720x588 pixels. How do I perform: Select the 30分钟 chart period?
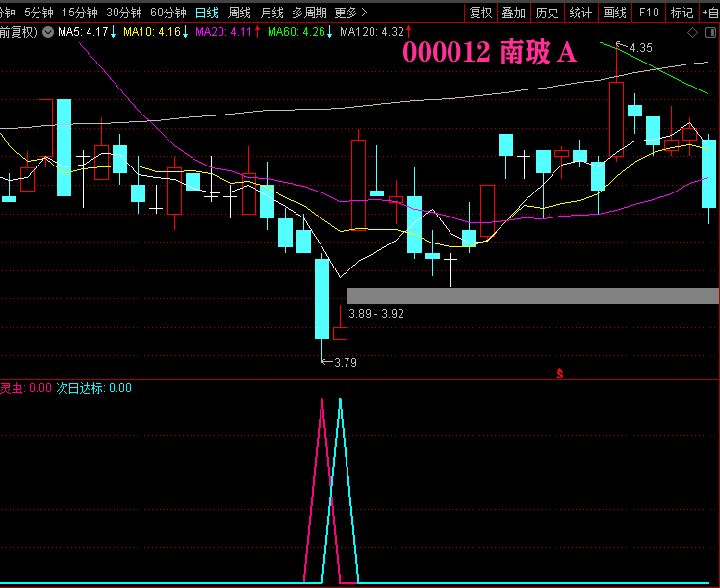[x=124, y=13]
